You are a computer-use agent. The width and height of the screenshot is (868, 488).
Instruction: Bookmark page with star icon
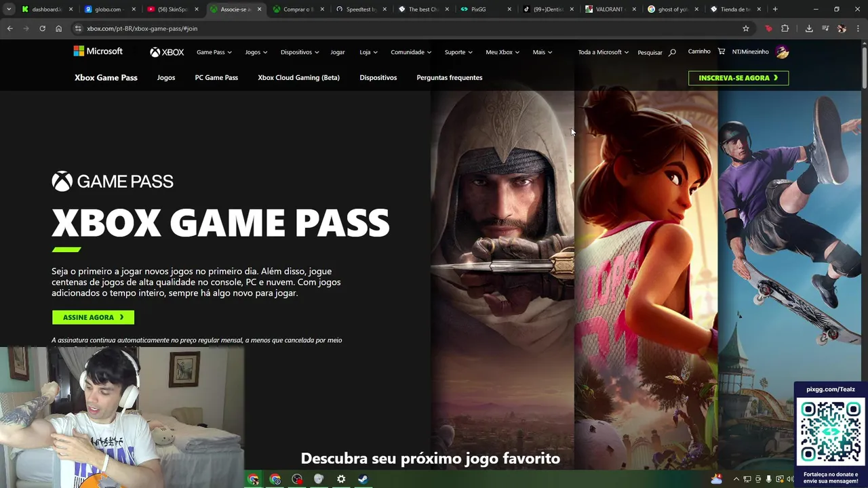click(746, 28)
